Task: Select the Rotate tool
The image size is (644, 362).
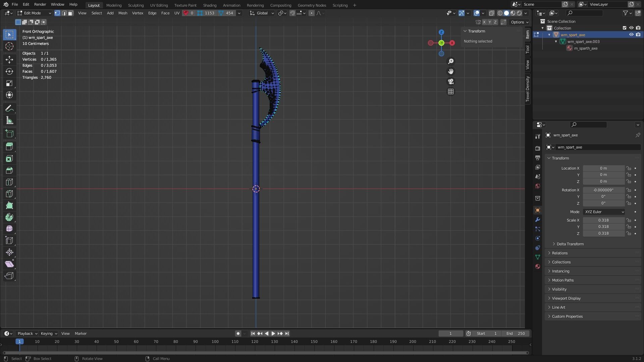Action: (9, 71)
